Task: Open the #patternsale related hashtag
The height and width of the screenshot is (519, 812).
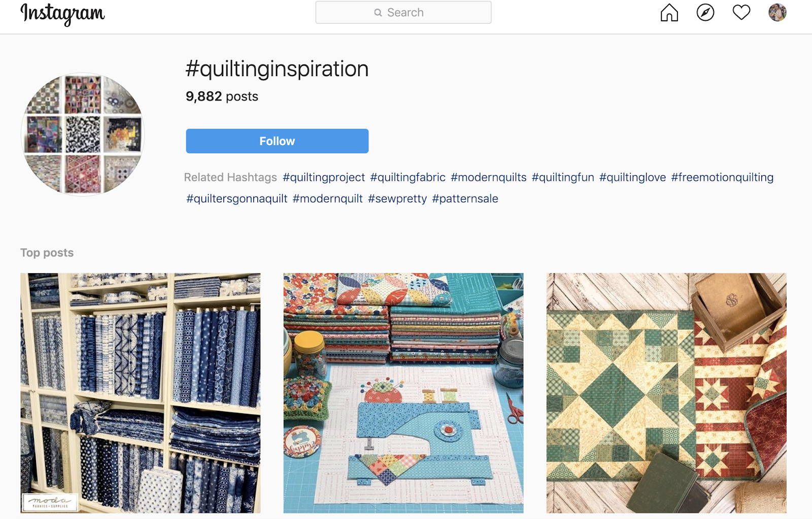Action: pyautogui.click(x=465, y=199)
